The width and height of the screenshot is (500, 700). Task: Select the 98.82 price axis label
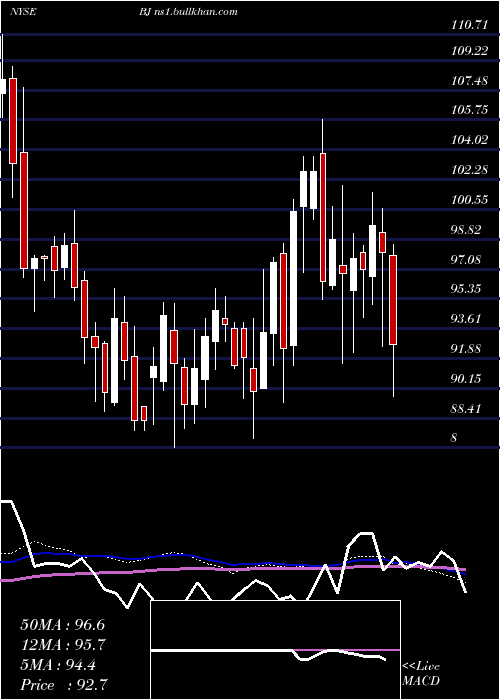467,230
